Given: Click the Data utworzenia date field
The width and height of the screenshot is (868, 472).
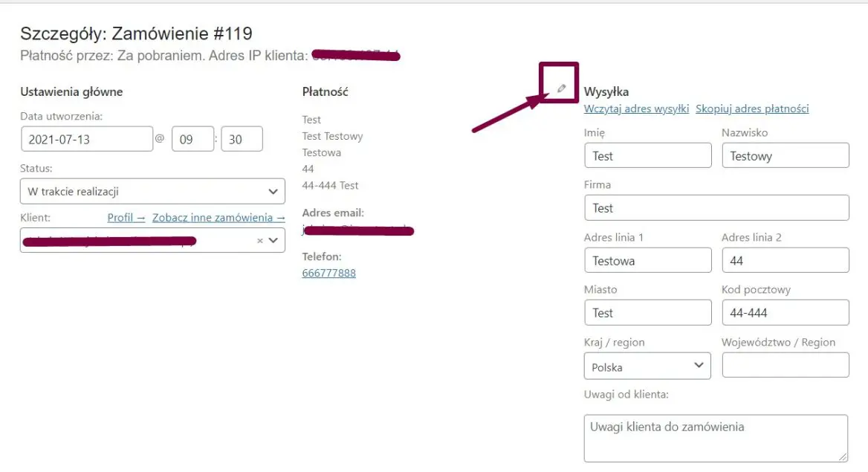Looking at the screenshot, I should click(x=87, y=138).
